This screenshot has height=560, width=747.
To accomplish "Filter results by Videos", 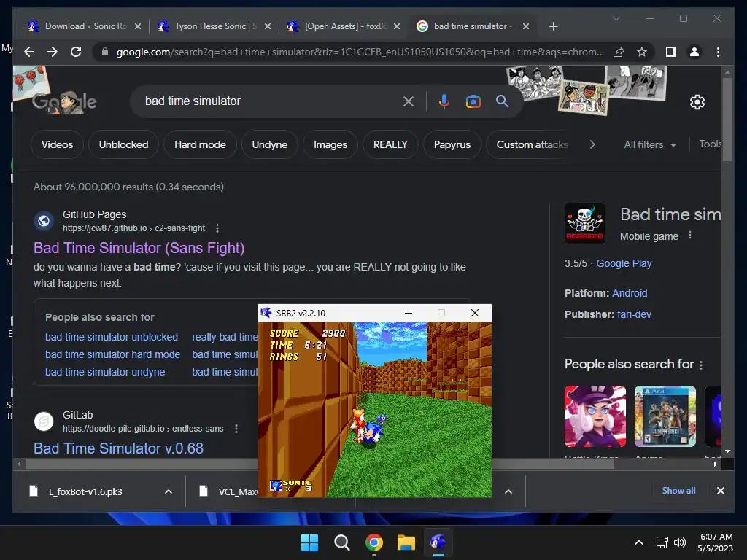I will pos(57,144).
